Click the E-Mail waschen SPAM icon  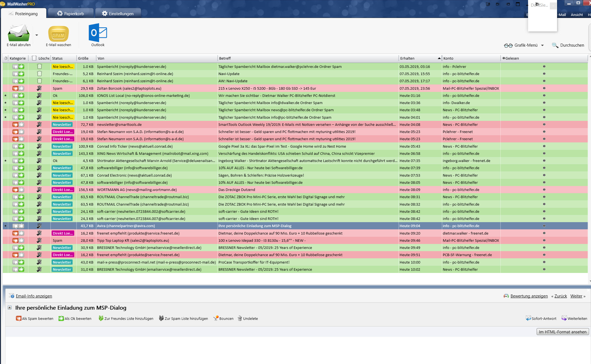58,34
